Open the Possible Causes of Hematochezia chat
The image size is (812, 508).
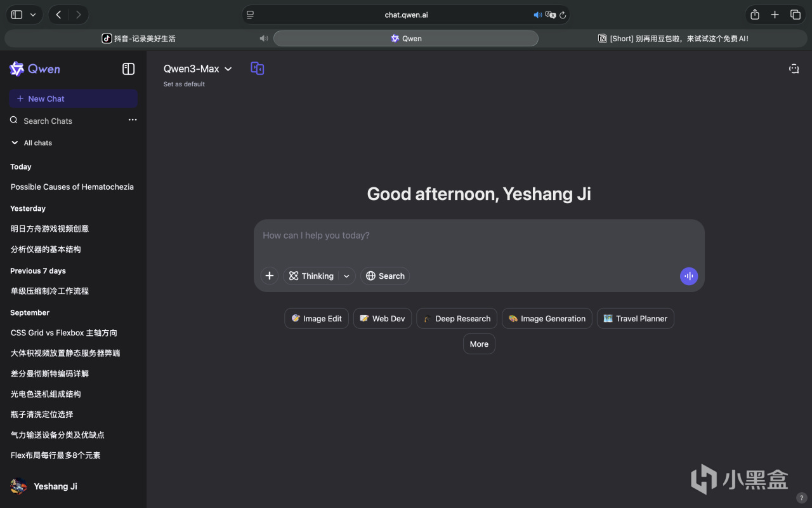pos(72,187)
